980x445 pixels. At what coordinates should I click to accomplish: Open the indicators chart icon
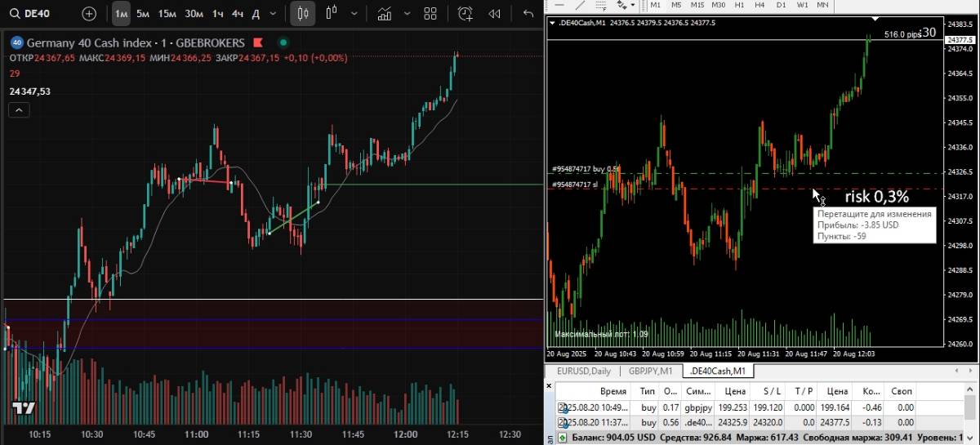point(385,13)
